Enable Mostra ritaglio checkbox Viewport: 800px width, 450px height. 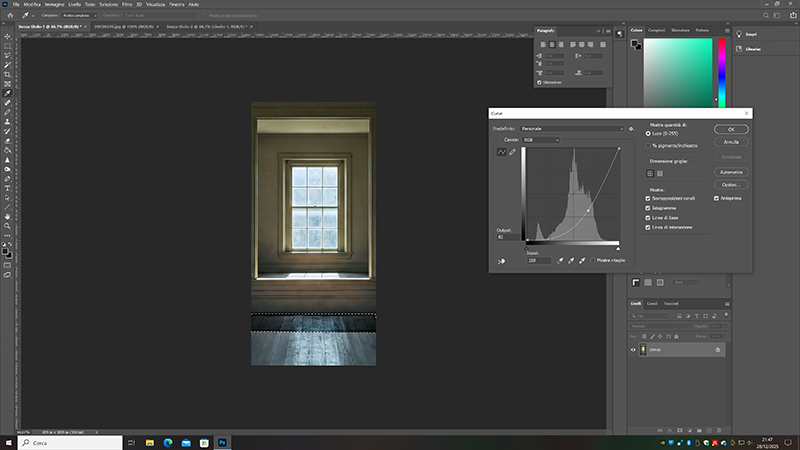click(592, 261)
